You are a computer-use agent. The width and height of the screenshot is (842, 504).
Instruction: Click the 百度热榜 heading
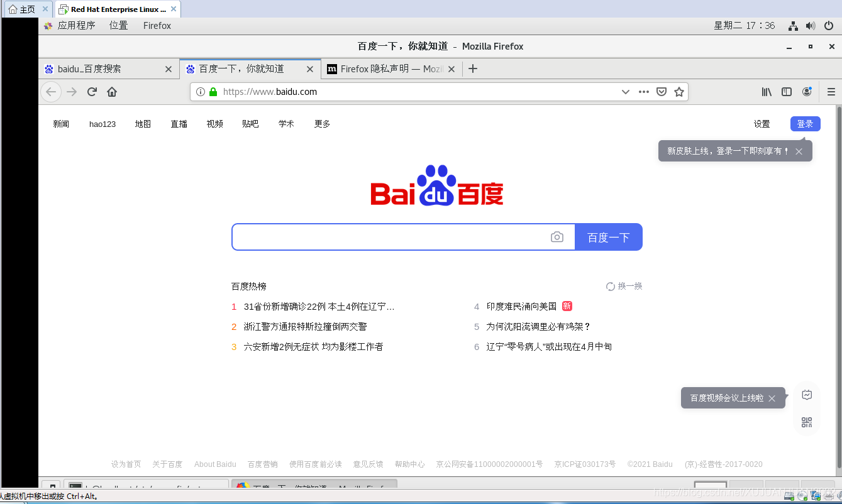(249, 286)
